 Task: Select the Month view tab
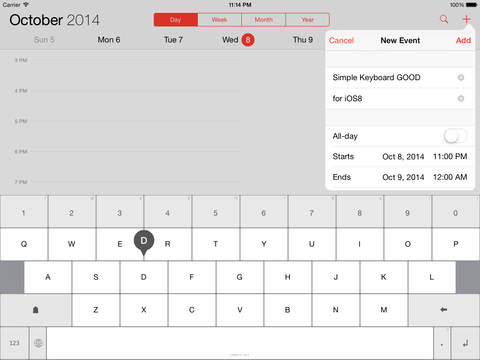(263, 20)
